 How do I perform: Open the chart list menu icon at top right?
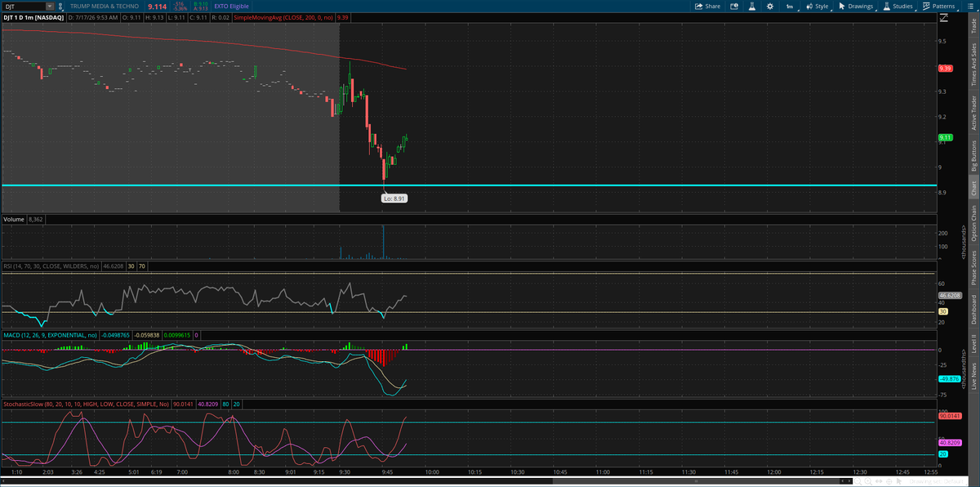(x=970, y=6)
